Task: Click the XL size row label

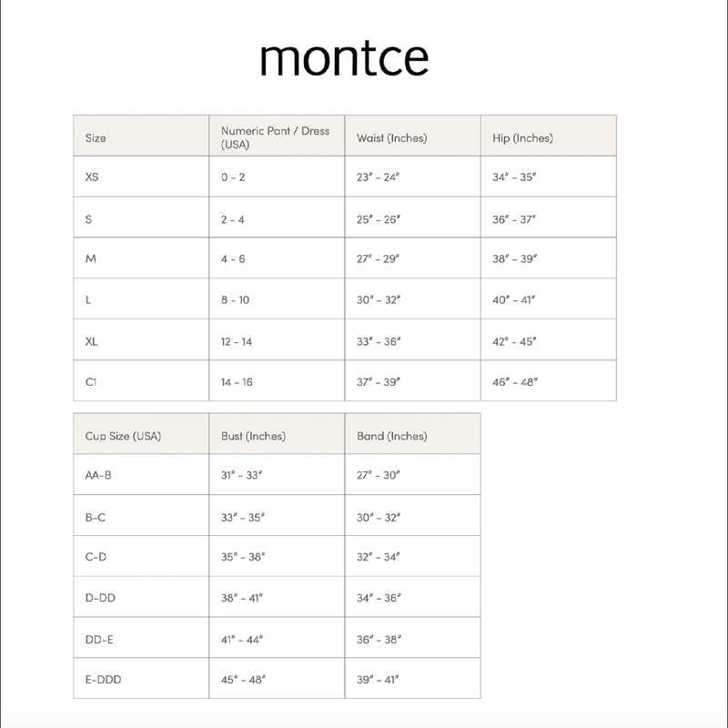Action: coord(92,341)
